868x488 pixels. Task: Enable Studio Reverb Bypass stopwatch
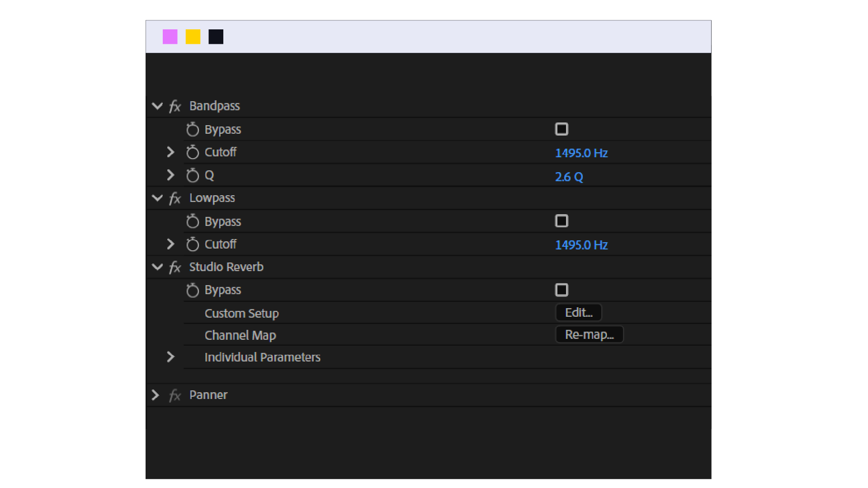coord(193,290)
